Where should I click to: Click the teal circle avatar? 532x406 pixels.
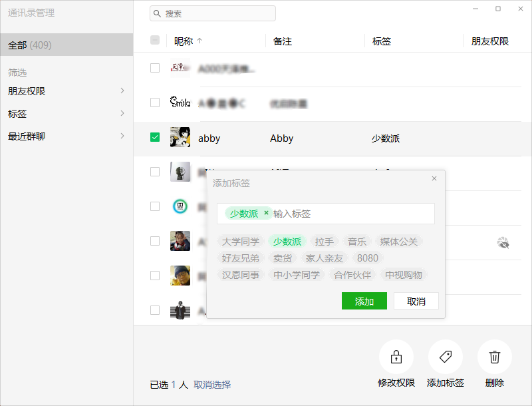coord(180,206)
